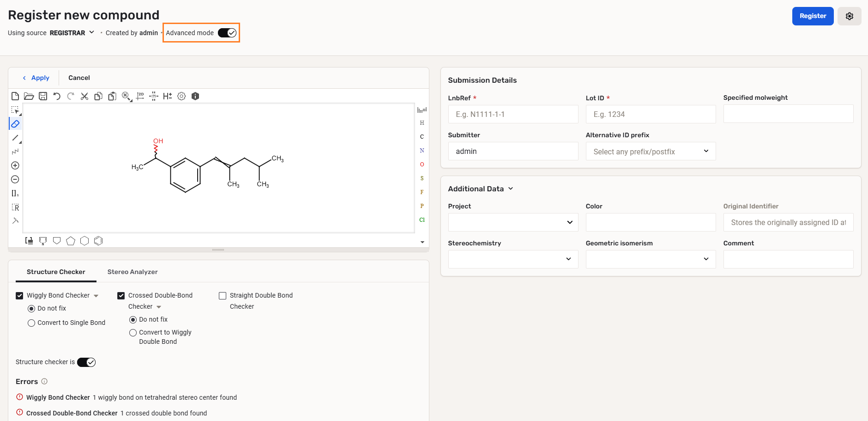The width and height of the screenshot is (868, 421).
Task: Click the blue Register button
Action: click(812, 16)
